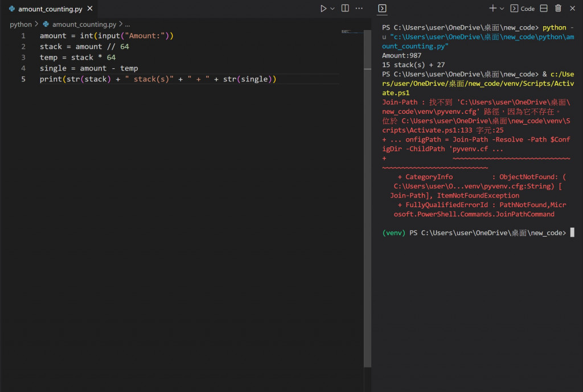Select the terminal panel tab icon
Screen dimensions: 583x392
(382, 8)
